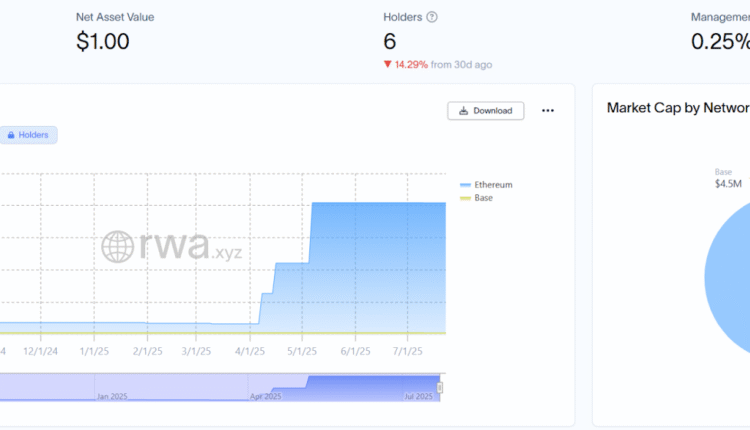750x430 pixels.
Task: Click the help icon next to Holders
Action: tap(432, 17)
